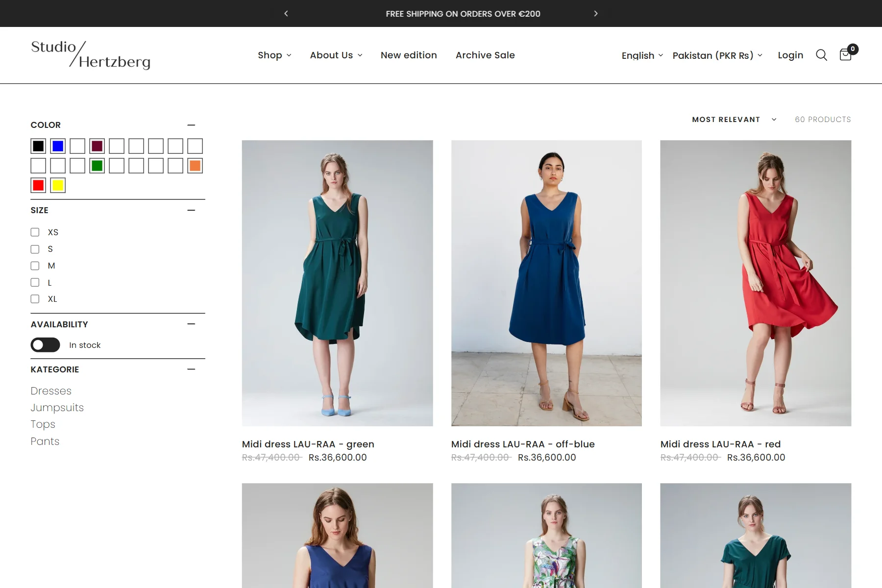This screenshot has height=588, width=882.
Task: Collapse the Availability filter section
Action: tap(191, 324)
